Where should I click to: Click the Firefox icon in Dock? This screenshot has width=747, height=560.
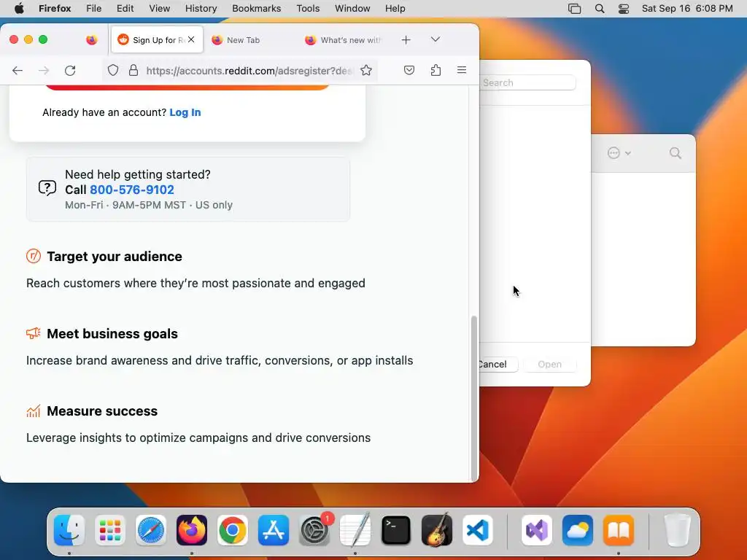pyautogui.click(x=192, y=530)
